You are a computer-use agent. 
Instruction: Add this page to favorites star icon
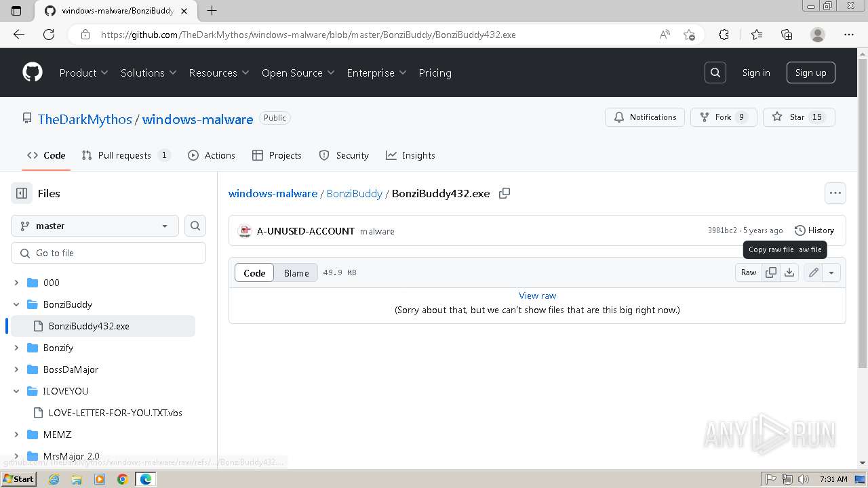[x=690, y=35]
